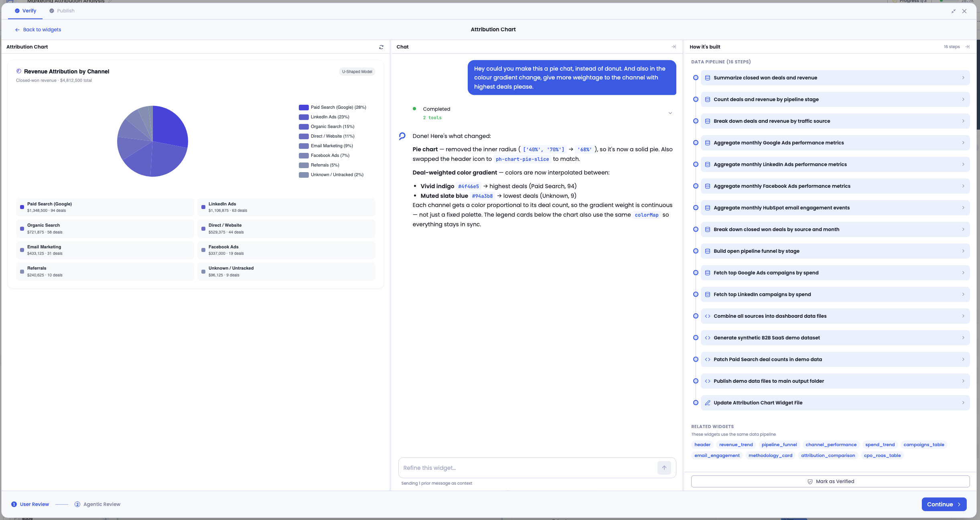This screenshot has height=520, width=980.
Task: Click the database icon on Break down deals by traffic source
Action: click(708, 121)
